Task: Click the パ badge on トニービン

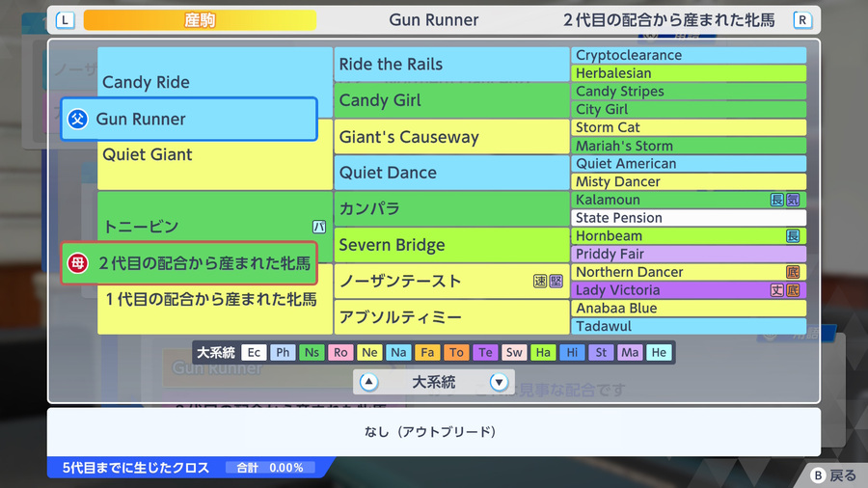Action: point(319,227)
